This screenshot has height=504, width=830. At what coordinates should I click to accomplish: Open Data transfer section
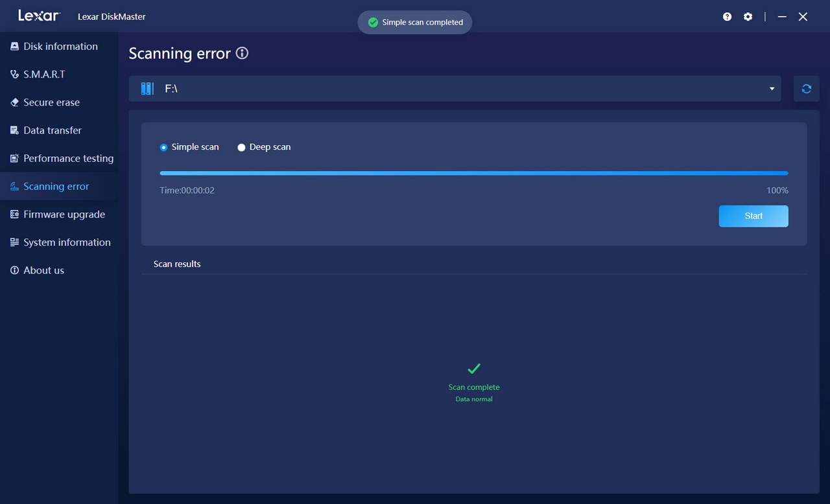pos(59,130)
